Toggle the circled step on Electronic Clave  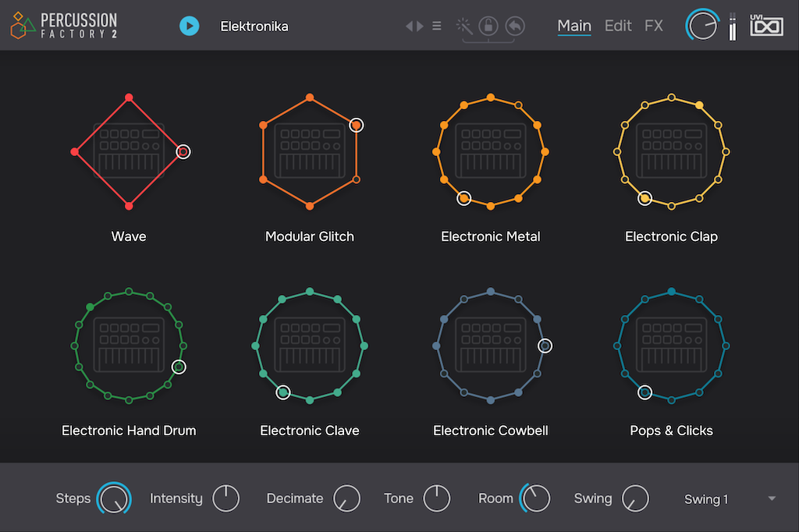click(x=282, y=392)
